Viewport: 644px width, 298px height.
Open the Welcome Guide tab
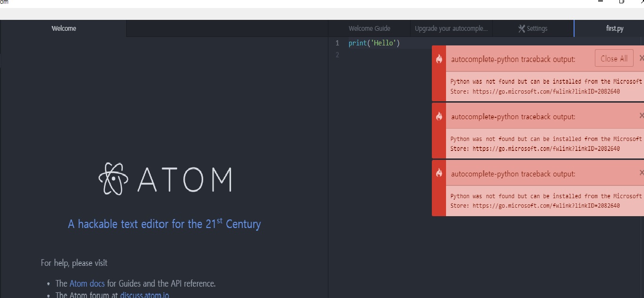tap(369, 28)
